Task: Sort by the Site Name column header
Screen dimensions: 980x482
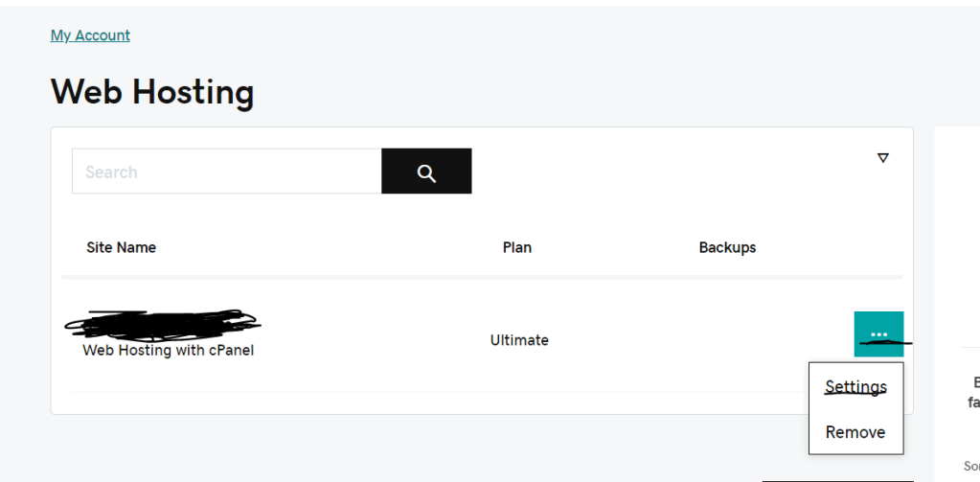Action: pyautogui.click(x=121, y=247)
